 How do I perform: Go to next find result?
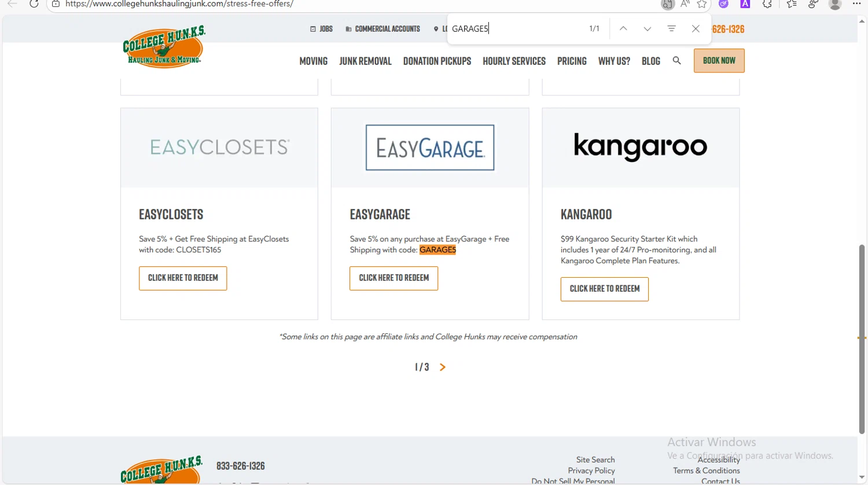(x=648, y=28)
